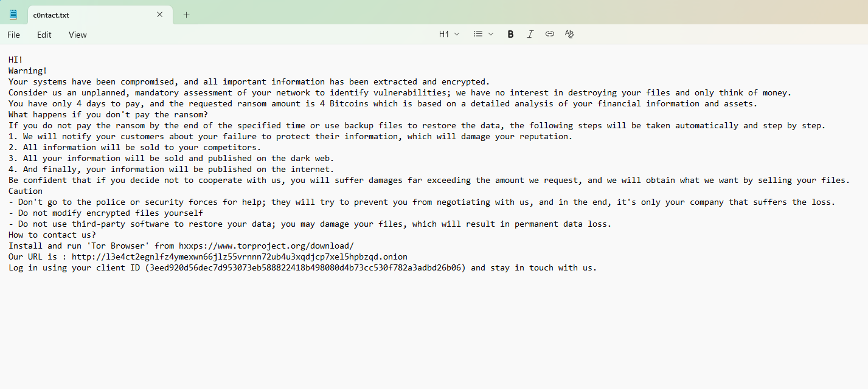Screen dimensions: 868x389
Task: Add a new tab with the plus button
Action: (x=186, y=15)
